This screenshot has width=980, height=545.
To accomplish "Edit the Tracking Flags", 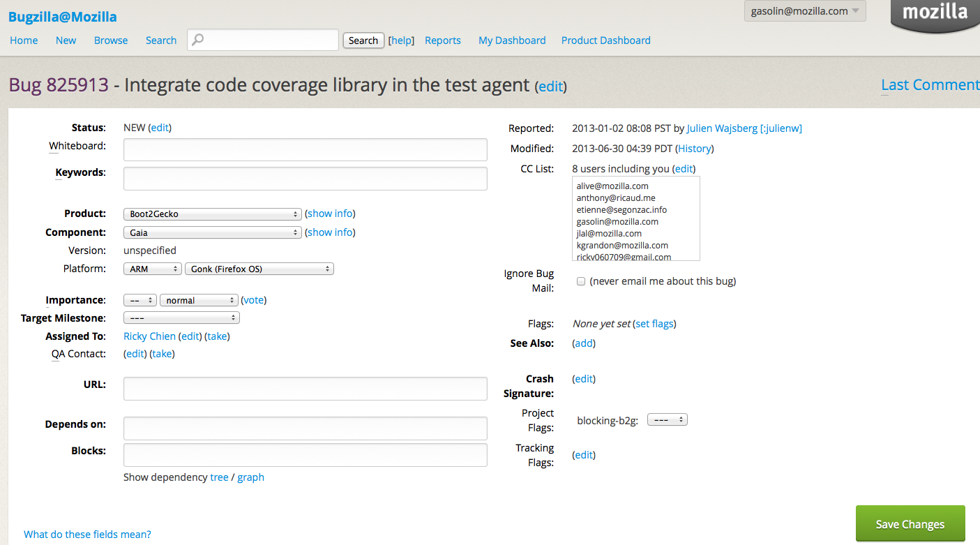I will coord(584,455).
